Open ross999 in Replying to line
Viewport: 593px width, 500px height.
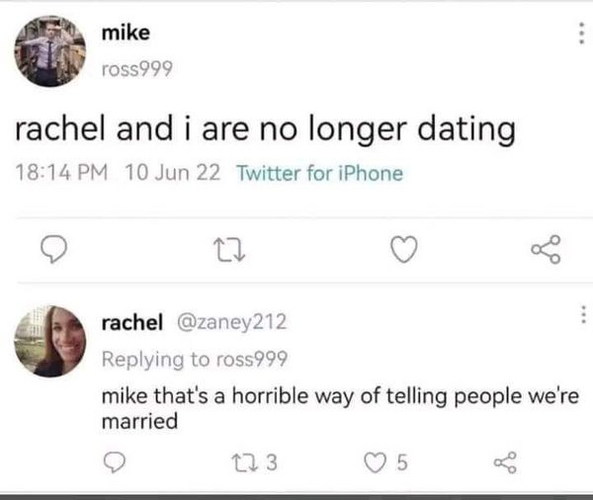tap(252, 359)
